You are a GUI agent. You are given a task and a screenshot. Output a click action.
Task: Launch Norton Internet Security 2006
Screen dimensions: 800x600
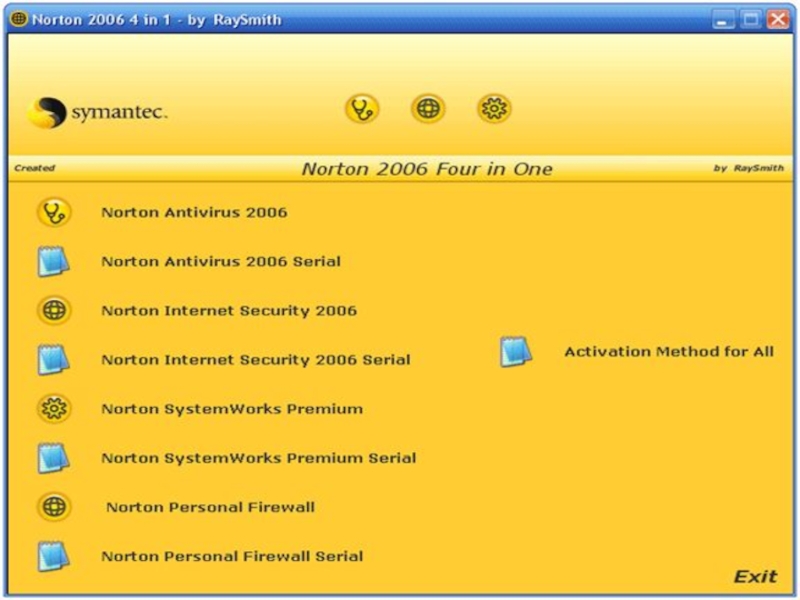coord(229,311)
